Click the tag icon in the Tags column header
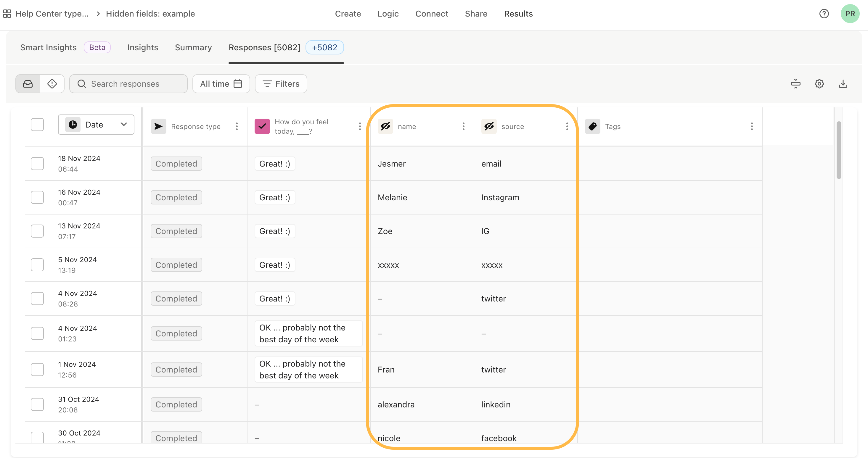Image resolution: width=868 pixels, height=458 pixels. 592,126
